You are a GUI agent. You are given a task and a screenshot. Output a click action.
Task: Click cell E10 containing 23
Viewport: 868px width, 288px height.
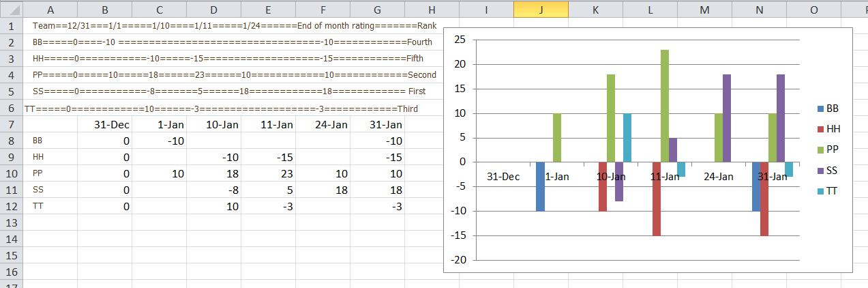268,173
